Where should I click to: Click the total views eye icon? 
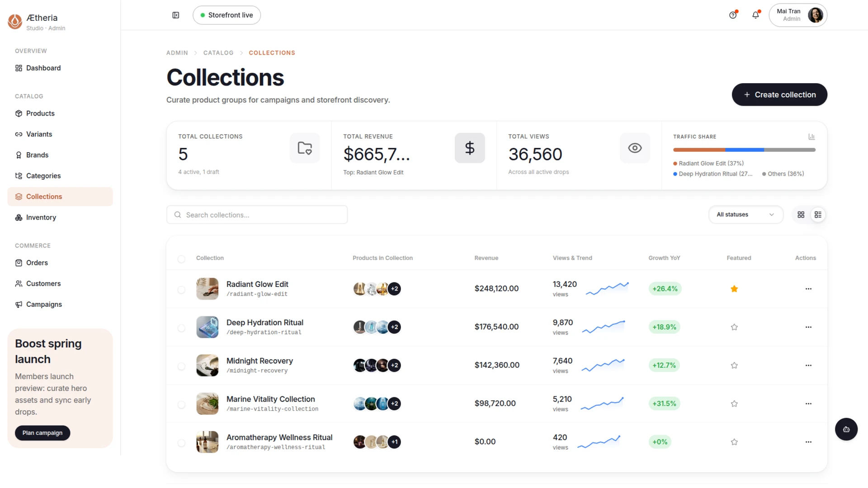(x=635, y=148)
